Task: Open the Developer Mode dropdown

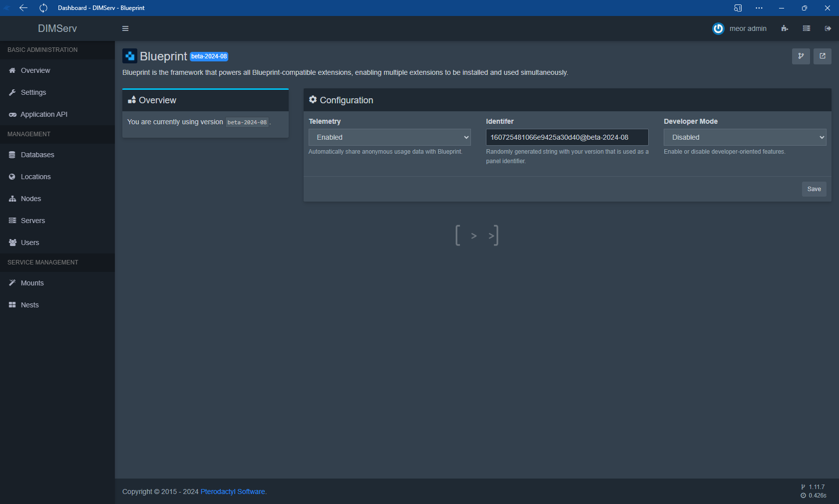Action: pos(745,137)
